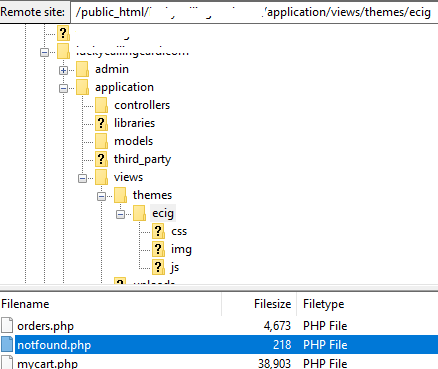Click the admin folder icon
The height and width of the screenshot is (369, 438).
[82, 69]
